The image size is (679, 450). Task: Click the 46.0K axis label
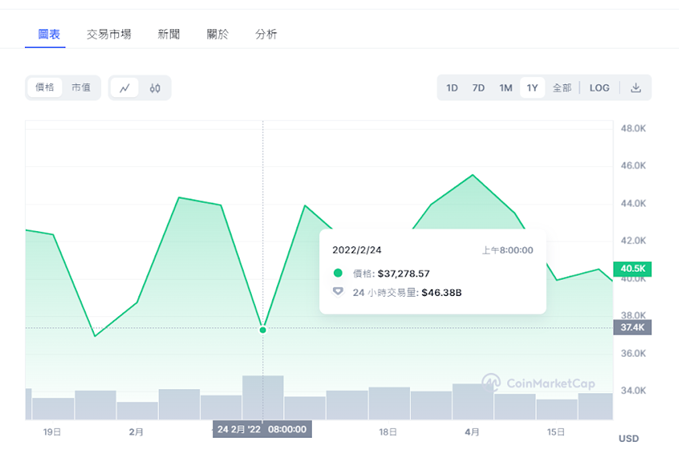(633, 165)
